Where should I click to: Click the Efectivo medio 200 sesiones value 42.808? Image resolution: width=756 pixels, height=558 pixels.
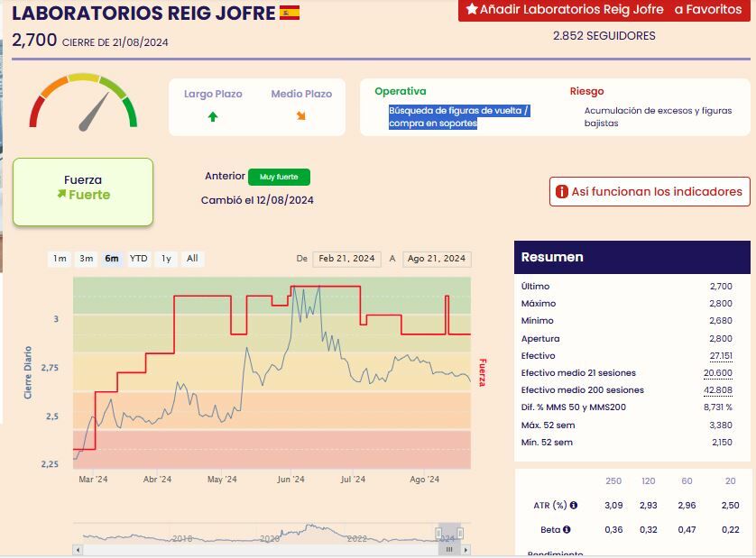[718, 390]
